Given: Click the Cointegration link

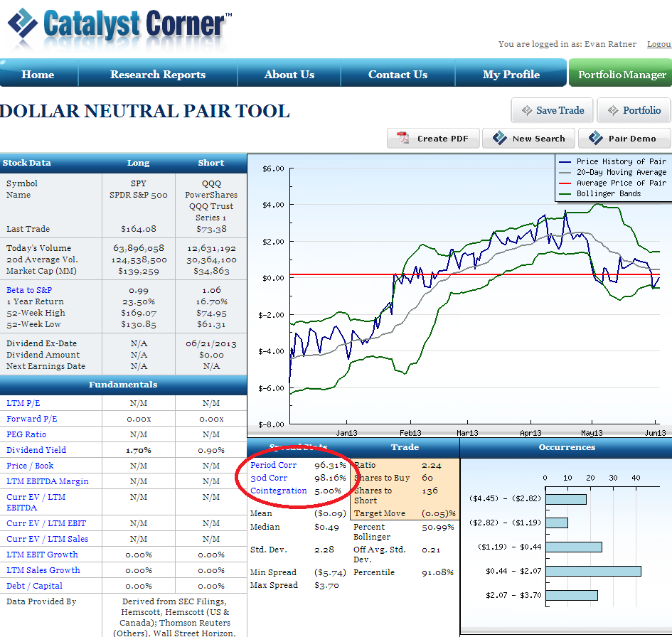Looking at the screenshot, I should (279, 491).
